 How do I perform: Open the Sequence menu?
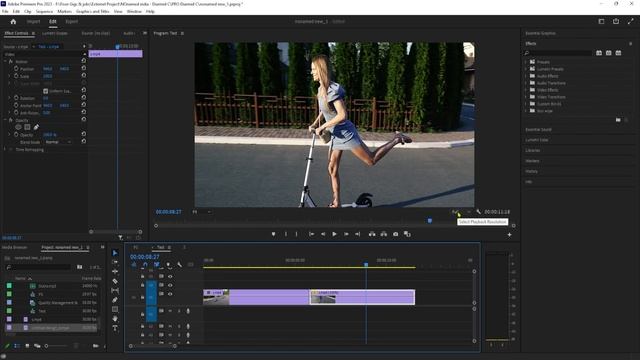point(44,11)
